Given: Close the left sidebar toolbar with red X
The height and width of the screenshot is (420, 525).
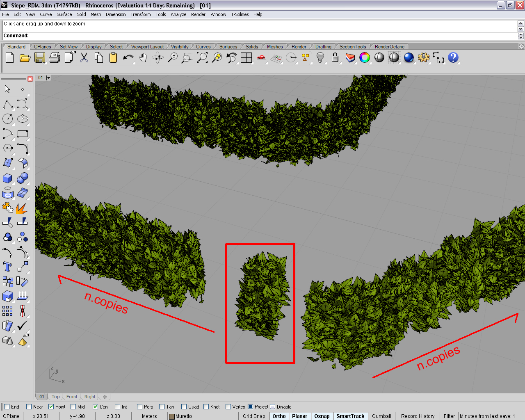Looking at the screenshot, I should 30,79.
